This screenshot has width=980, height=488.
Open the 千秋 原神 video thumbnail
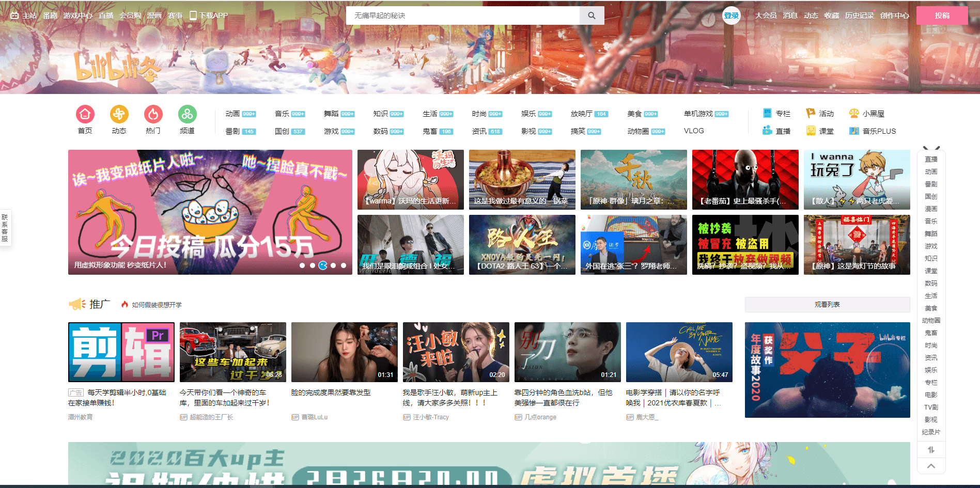click(x=634, y=180)
